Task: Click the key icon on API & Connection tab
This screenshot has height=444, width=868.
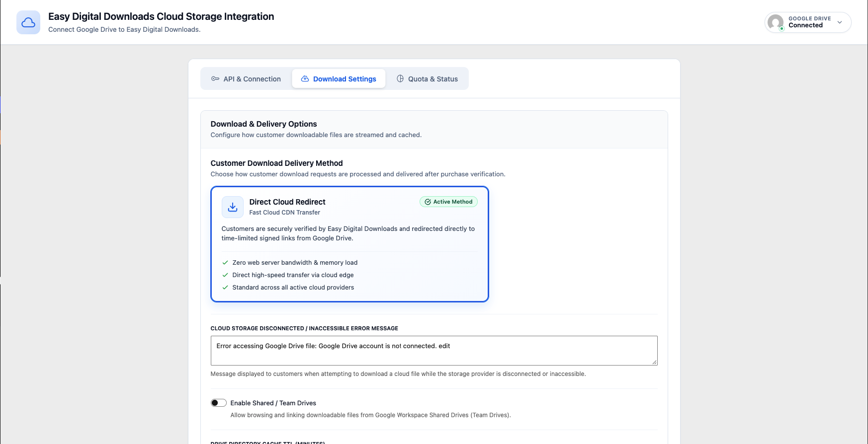Action: click(x=215, y=79)
